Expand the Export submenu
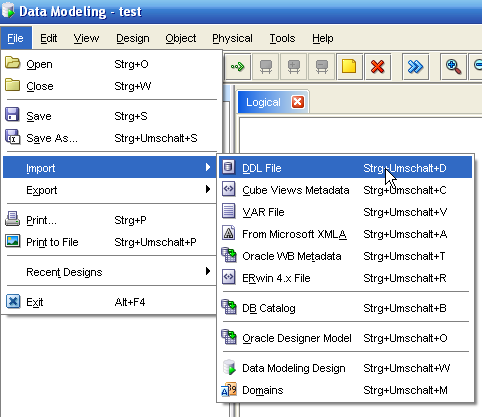Screen dimensions: 482x417 tap(110, 190)
